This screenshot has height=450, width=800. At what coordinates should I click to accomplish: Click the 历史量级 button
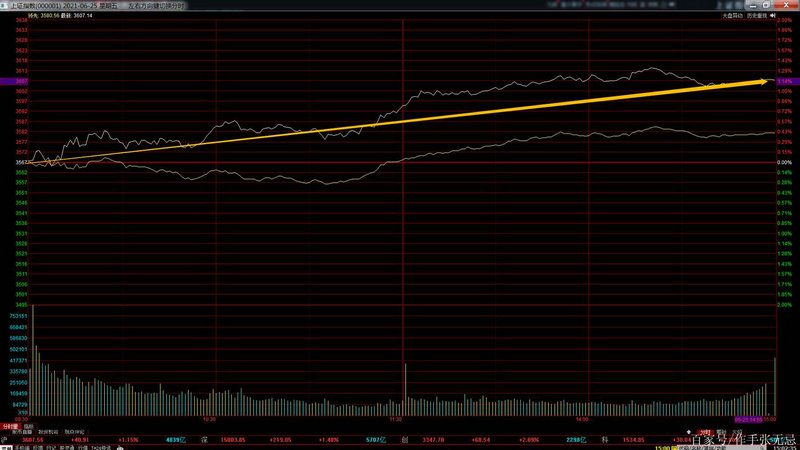(757, 16)
